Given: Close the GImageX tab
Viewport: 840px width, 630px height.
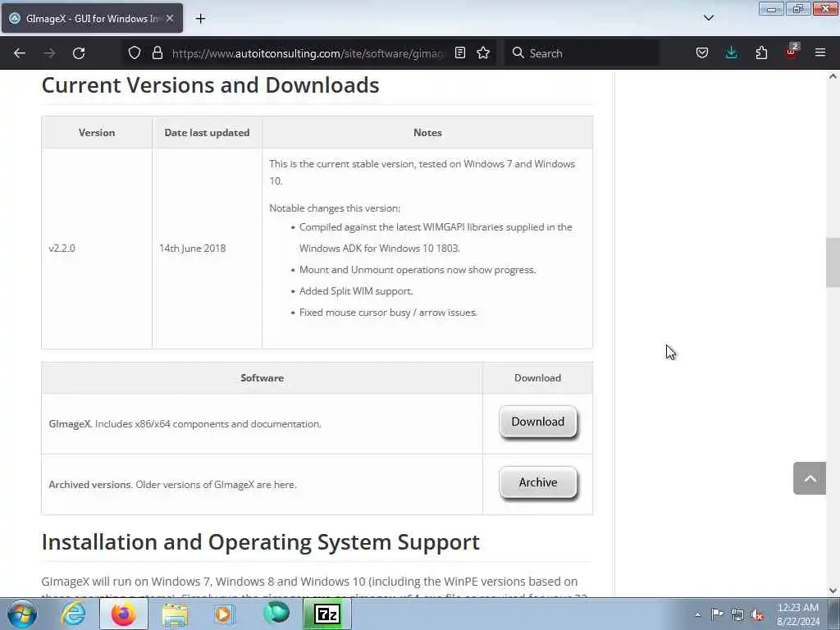Looking at the screenshot, I should pos(170,18).
